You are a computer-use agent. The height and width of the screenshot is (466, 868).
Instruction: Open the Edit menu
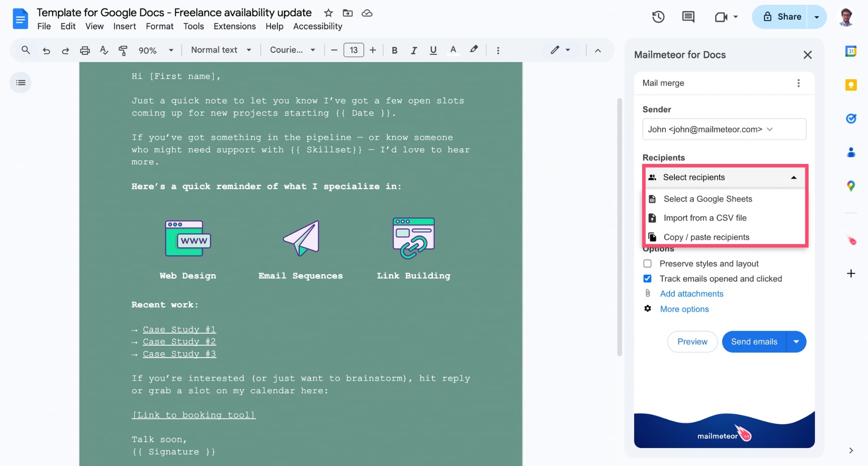68,26
